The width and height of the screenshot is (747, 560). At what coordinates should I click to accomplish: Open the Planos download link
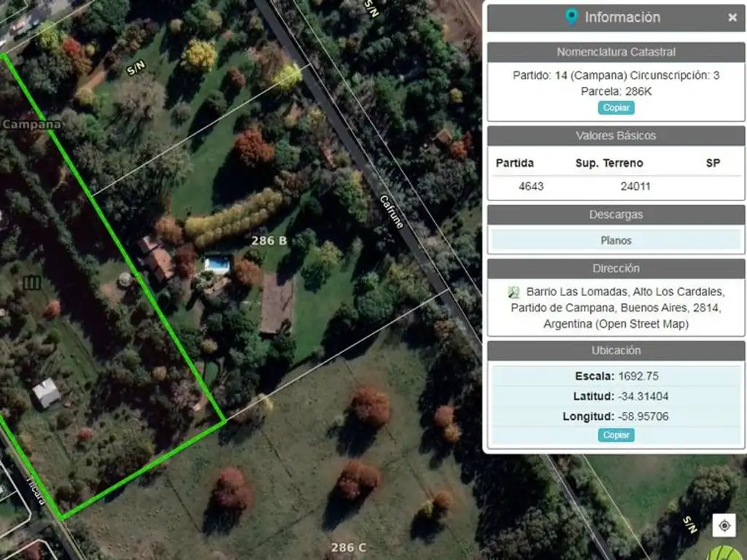coord(616,241)
